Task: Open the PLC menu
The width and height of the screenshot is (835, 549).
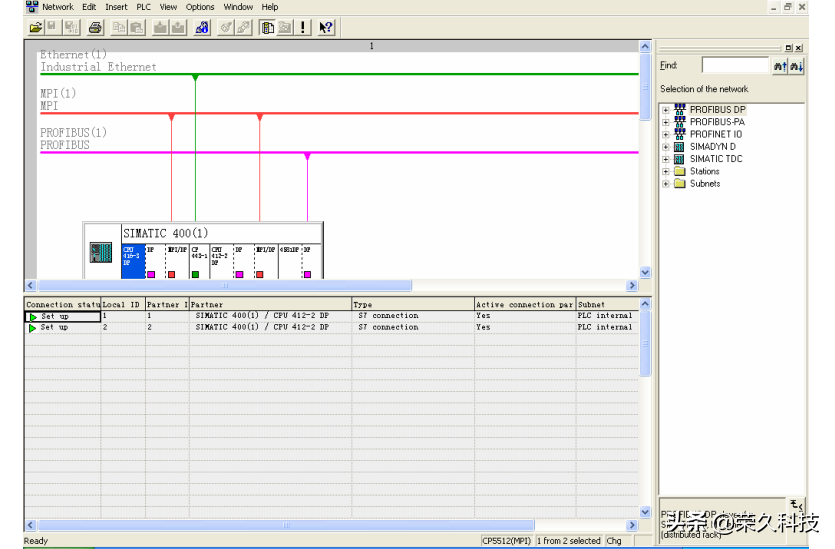Action: [143, 7]
